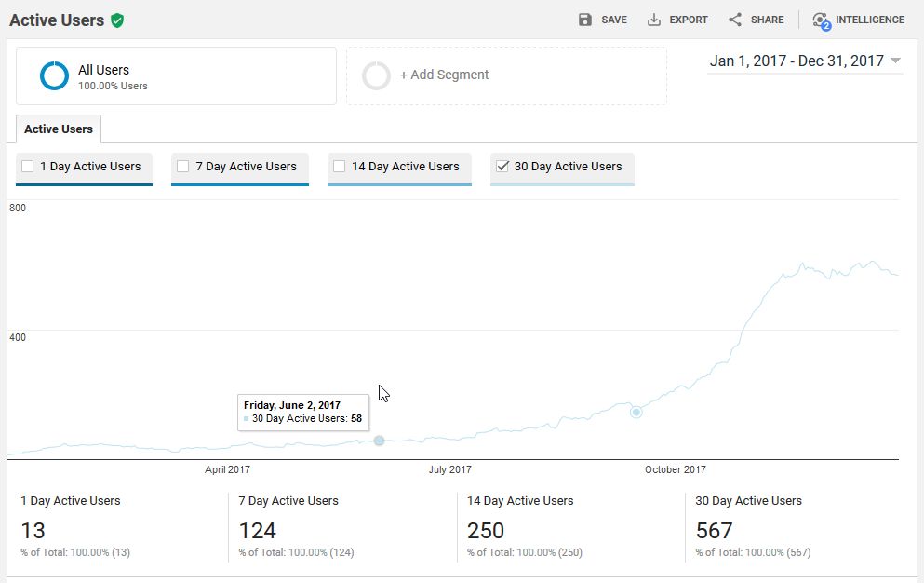Click the Export download icon

pyautogui.click(x=654, y=20)
